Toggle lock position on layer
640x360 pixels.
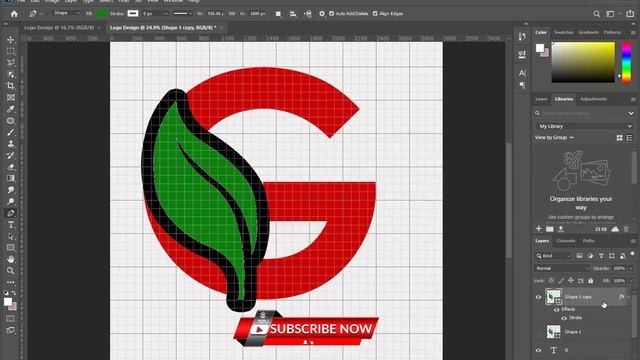pyautogui.click(x=571, y=280)
